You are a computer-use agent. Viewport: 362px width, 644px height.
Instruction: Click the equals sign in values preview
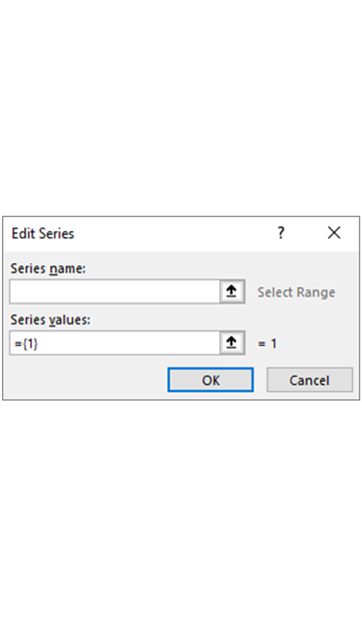(x=261, y=344)
